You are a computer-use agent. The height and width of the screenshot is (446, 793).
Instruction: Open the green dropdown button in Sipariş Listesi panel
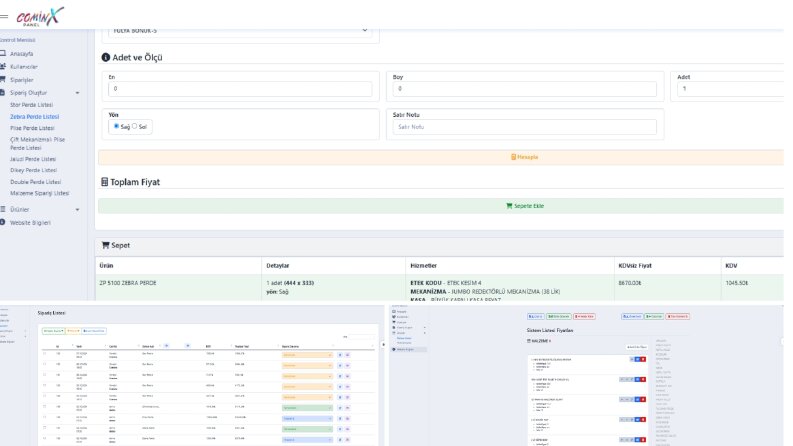(x=53, y=331)
